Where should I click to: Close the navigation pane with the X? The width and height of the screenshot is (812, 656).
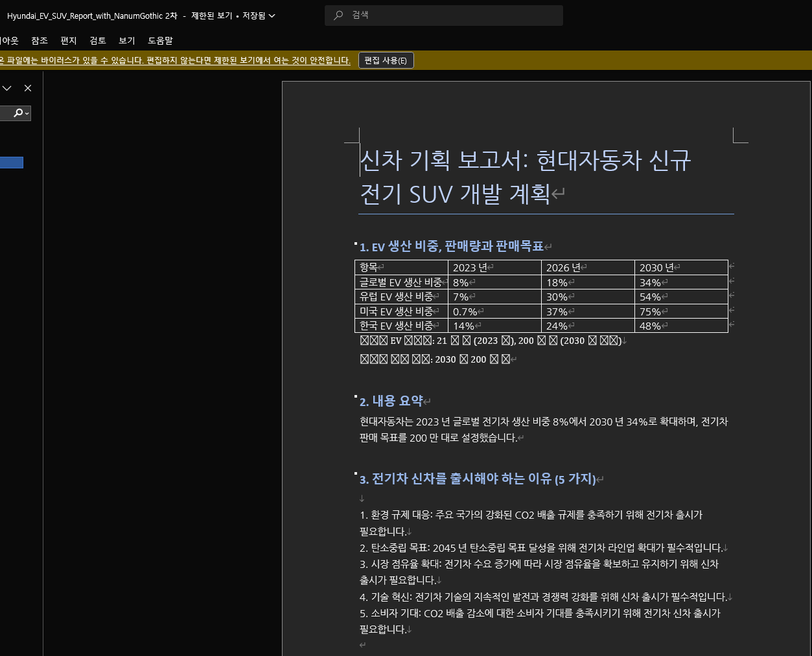pos(28,88)
